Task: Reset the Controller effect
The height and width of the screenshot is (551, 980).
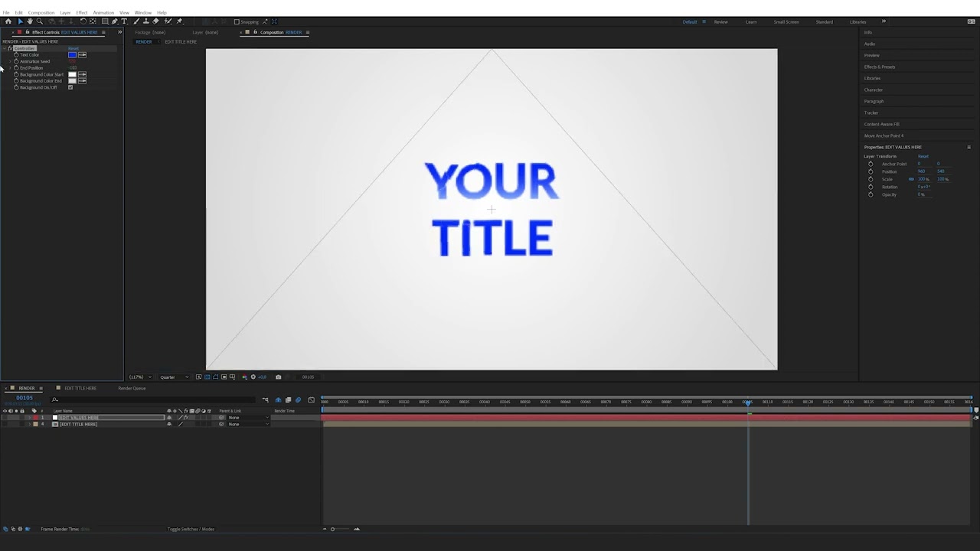Action: pyautogui.click(x=73, y=48)
